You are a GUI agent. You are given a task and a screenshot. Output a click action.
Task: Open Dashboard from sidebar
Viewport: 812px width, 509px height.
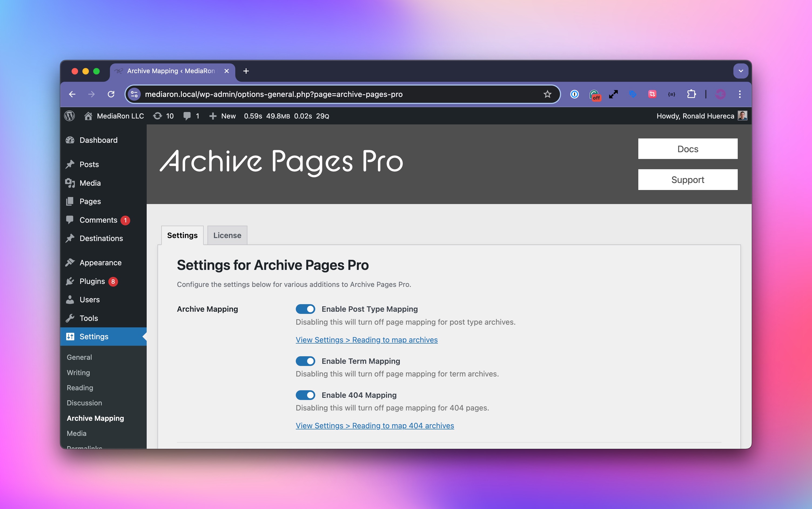[x=98, y=140]
